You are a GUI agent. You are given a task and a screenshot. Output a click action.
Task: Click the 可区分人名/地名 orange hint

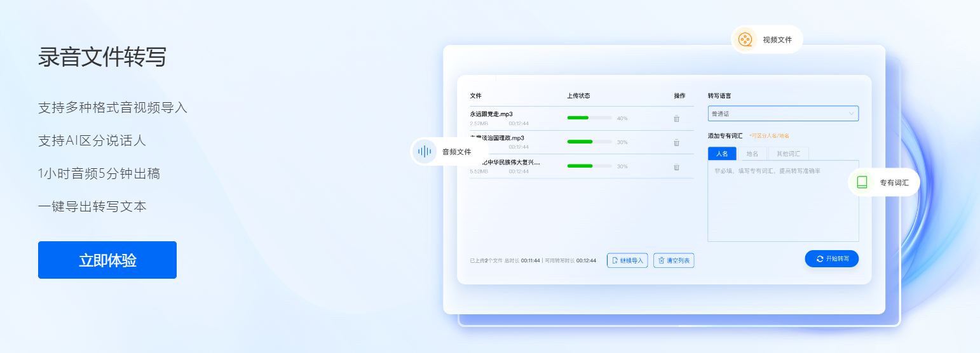click(x=769, y=136)
